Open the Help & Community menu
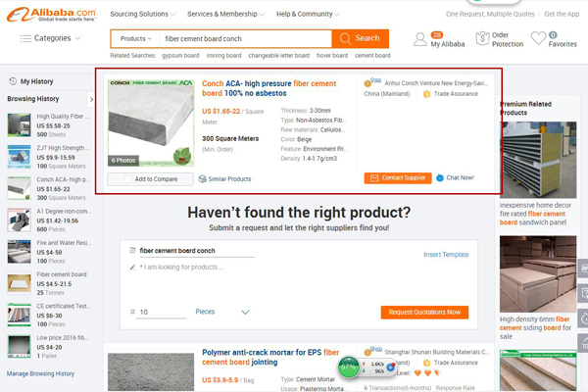Image resolution: width=588 pixels, height=392 pixels. pyautogui.click(x=308, y=15)
